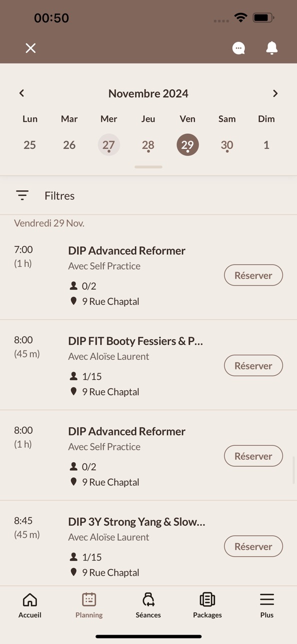Reserve the DIP FIT Booty Fessiers class
The width and height of the screenshot is (297, 644).
[x=253, y=365]
